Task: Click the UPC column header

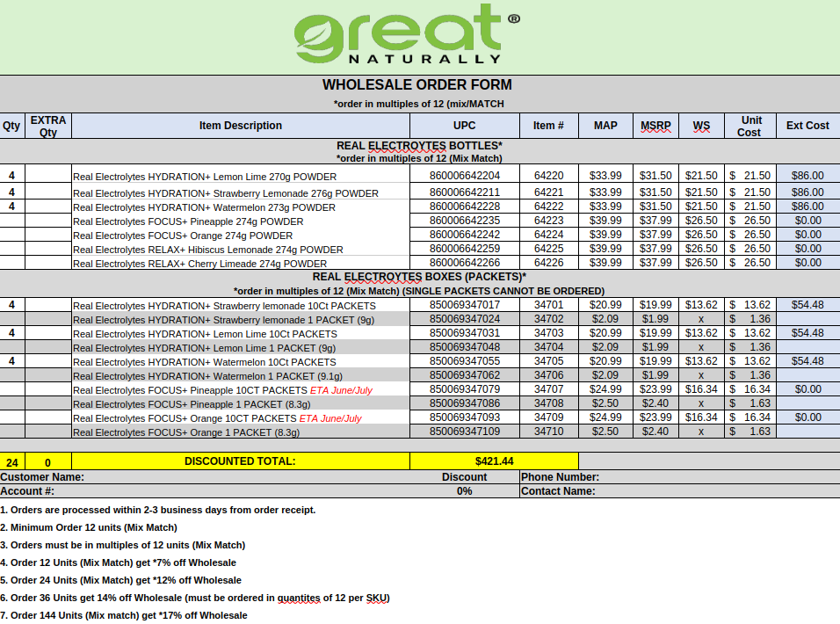Action: coord(465,126)
